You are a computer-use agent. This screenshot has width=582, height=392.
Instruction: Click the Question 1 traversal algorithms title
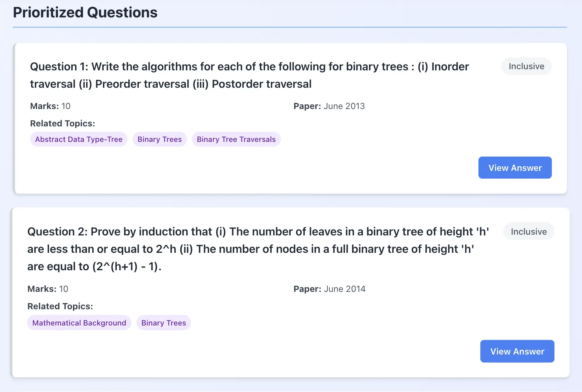click(250, 75)
